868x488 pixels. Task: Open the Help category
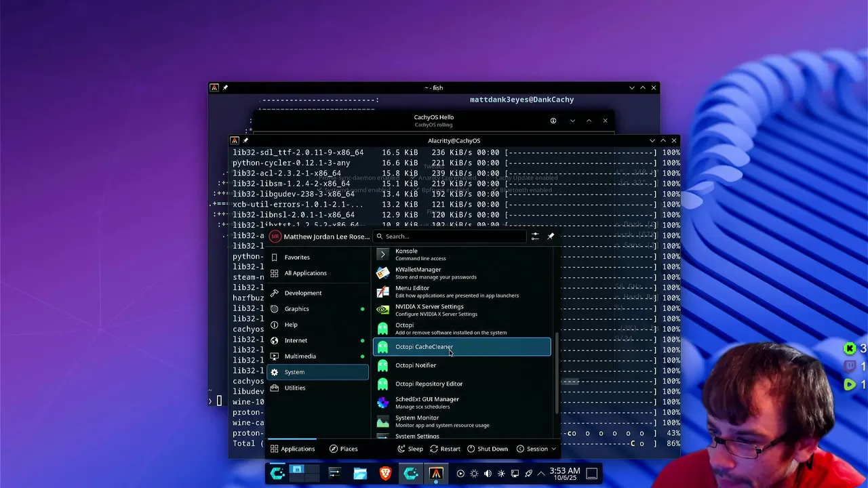(x=317, y=325)
